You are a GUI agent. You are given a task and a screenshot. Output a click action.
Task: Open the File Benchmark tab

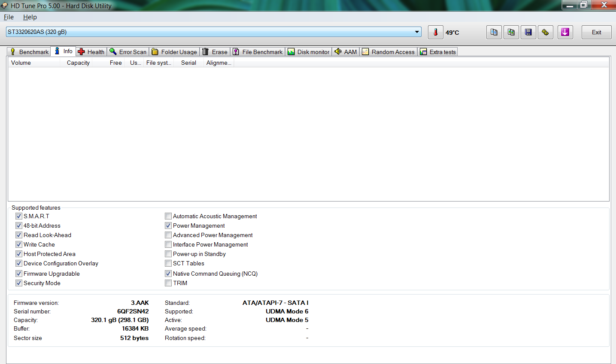pos(258,51)
